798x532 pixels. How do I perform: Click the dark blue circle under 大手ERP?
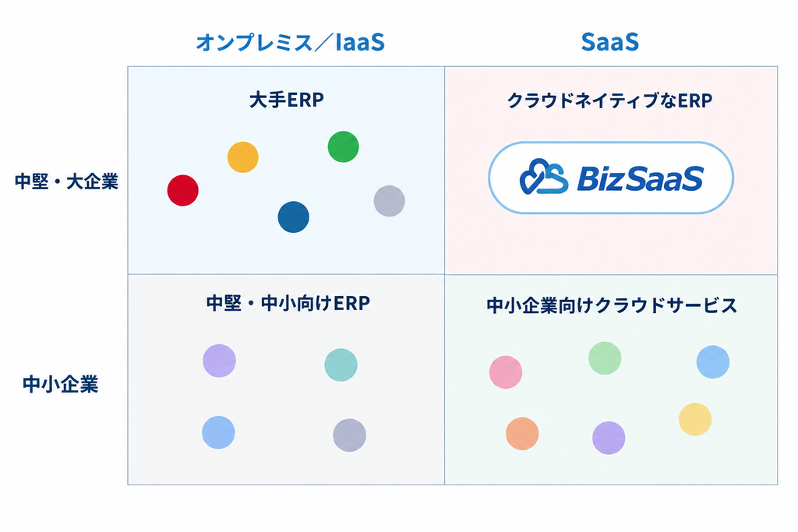click(x=293, y=217)
